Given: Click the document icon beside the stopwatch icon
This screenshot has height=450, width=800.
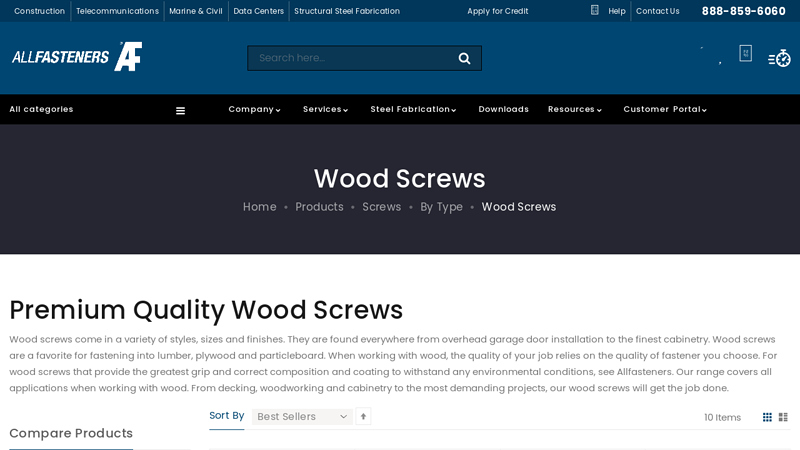Looking at the screenshot, I should coord(745,53).
